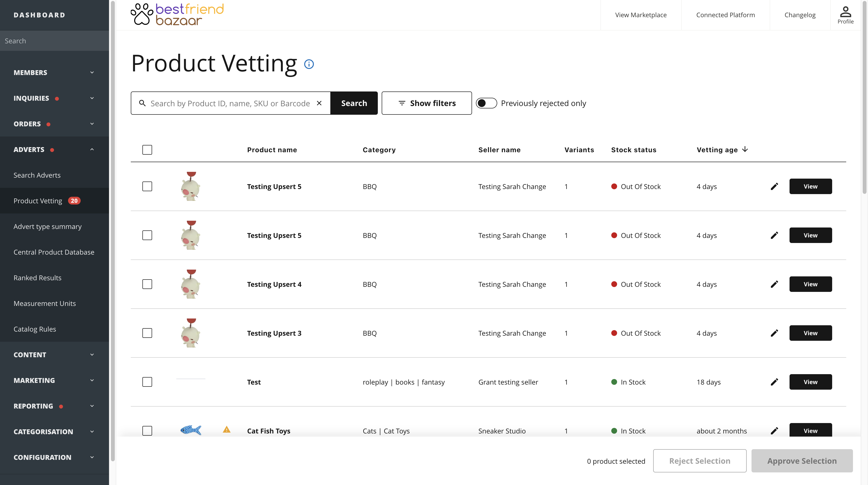Check the select-all checkbox in the table header
Viewport: 868px width, 485px height.
[147, 150]
